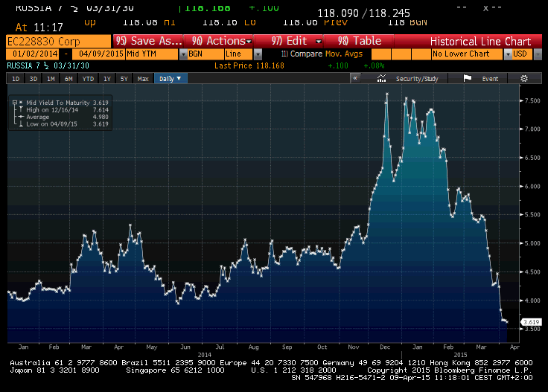
Task: Click the second moving average input box
Action: coord(401,54)
